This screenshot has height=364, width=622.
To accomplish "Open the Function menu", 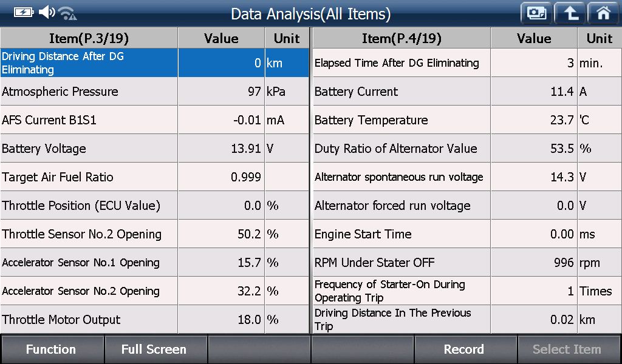I will [52, 349].
